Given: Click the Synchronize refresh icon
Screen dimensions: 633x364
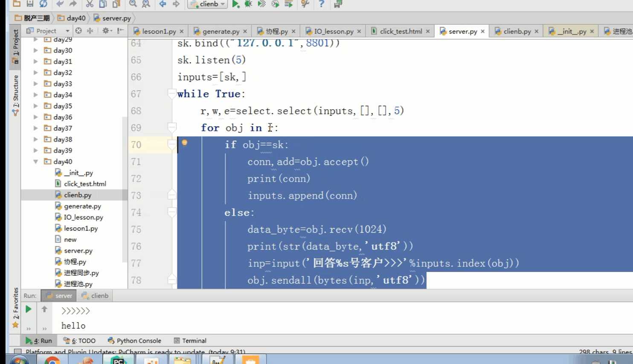Looking at the screenshot, I should pos(44,4).
